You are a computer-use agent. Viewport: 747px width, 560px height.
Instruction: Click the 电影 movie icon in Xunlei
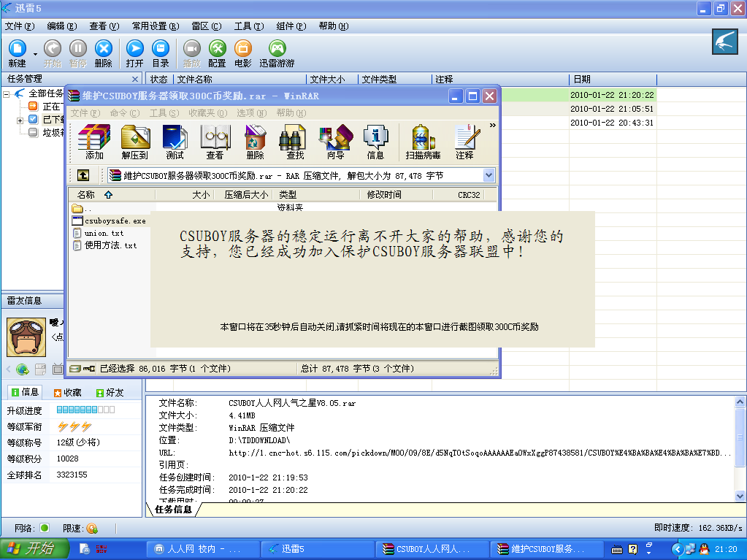pos(243,53)
